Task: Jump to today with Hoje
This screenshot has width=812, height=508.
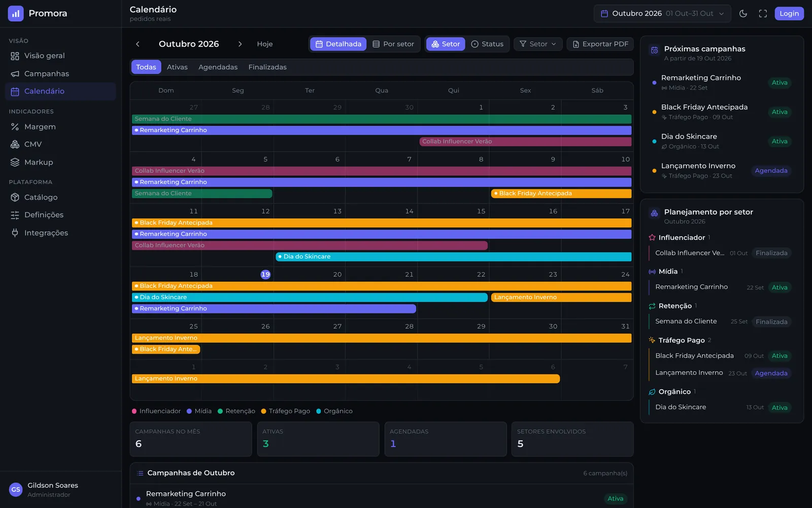Action: click(265, 44)
